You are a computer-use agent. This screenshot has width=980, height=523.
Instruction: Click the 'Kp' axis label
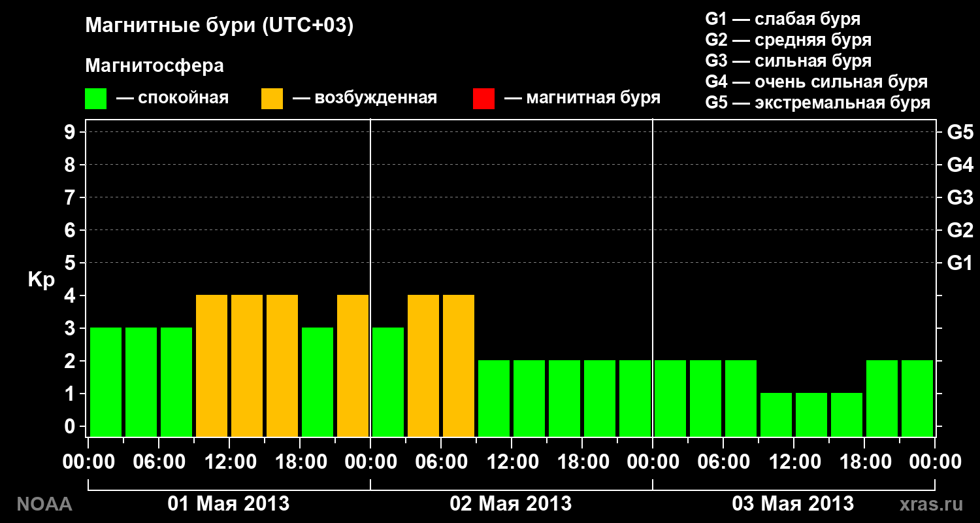pyautogui.click(x=41, y=280)
